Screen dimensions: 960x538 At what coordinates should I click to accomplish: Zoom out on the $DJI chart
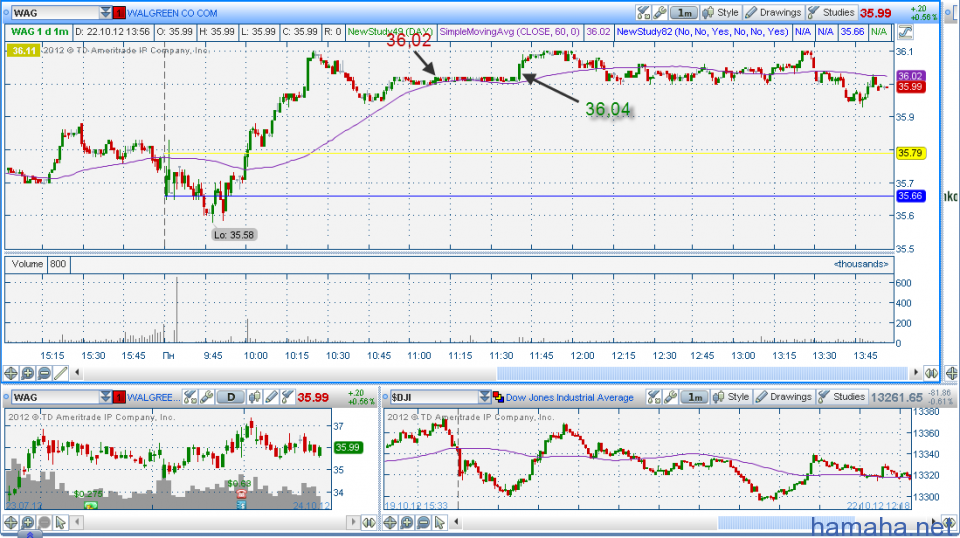tap(424, 523)
